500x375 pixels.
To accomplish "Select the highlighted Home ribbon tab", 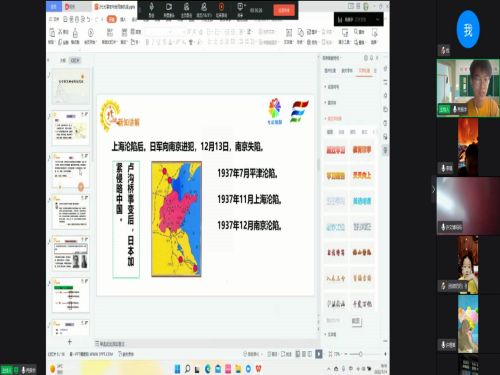I will (112, 19).
